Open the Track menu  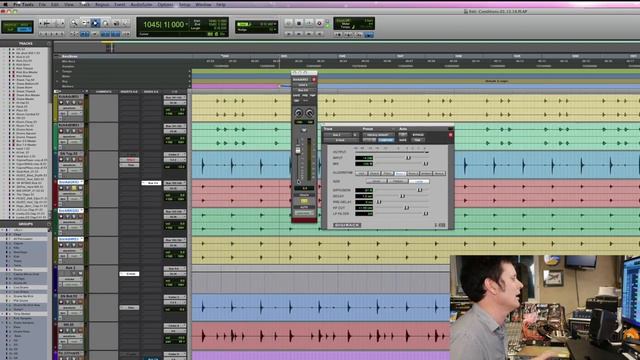coord(84,4)
